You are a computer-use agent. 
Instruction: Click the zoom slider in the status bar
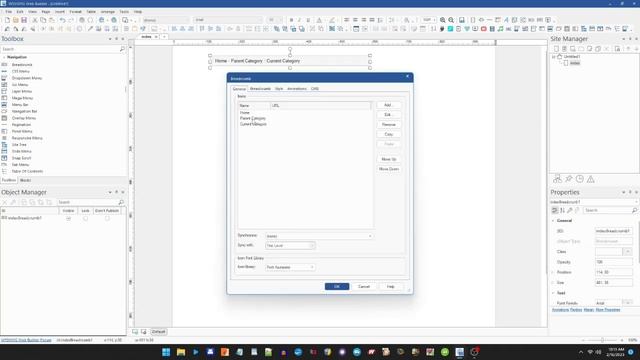pos(602,340)
